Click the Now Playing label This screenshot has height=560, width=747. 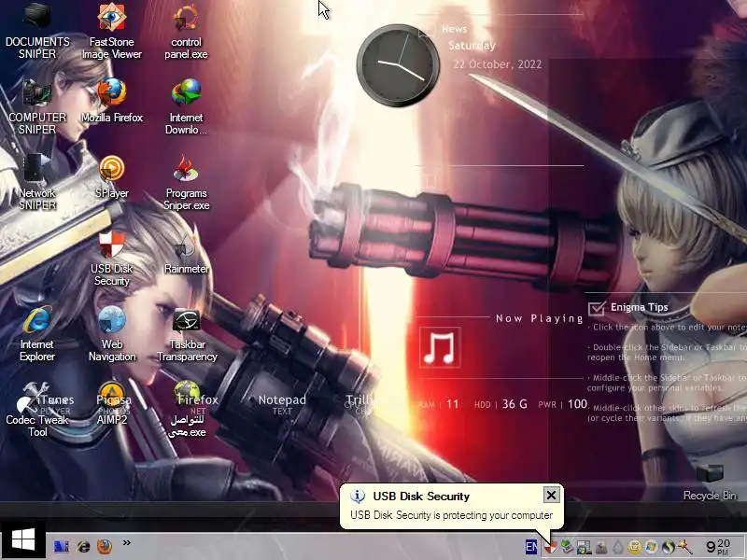pyautogui.click(x=540, y=318)
